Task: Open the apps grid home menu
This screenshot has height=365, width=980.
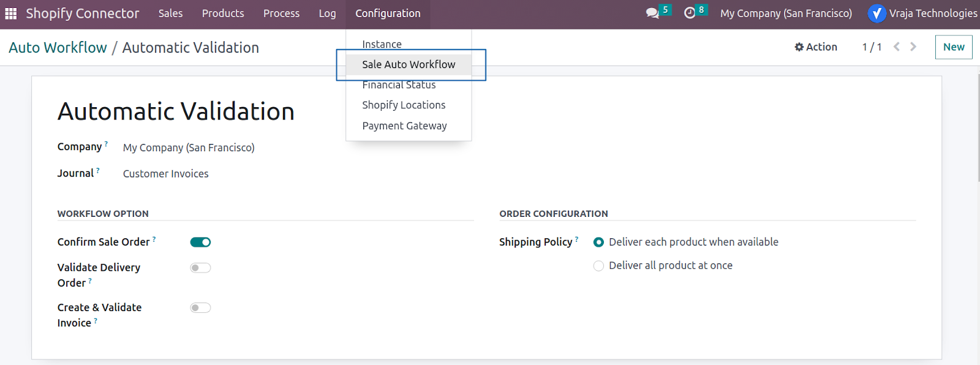Action: click(x=11, y=13)
